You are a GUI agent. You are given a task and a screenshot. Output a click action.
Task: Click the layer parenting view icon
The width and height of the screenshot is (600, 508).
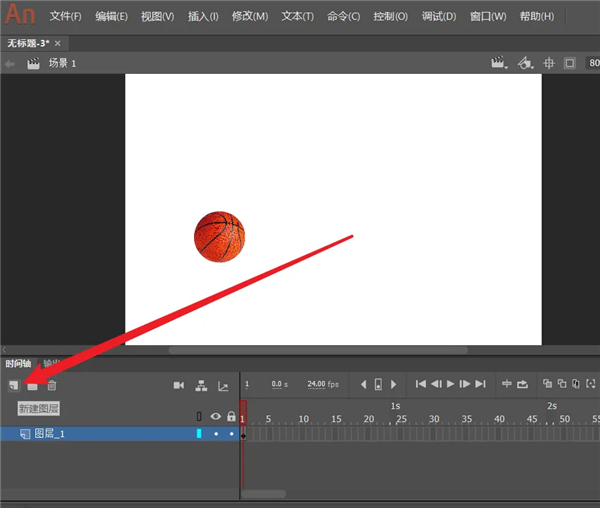click(x=201, y=385)
